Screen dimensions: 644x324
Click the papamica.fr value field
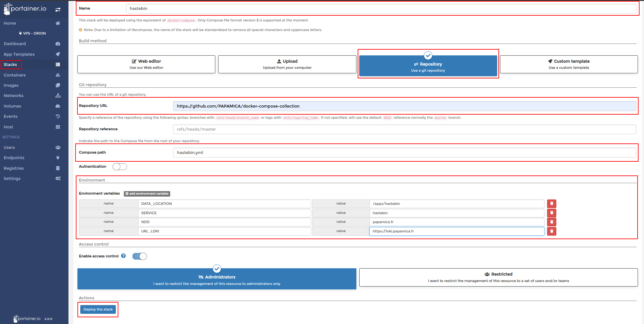click(457, 222)
